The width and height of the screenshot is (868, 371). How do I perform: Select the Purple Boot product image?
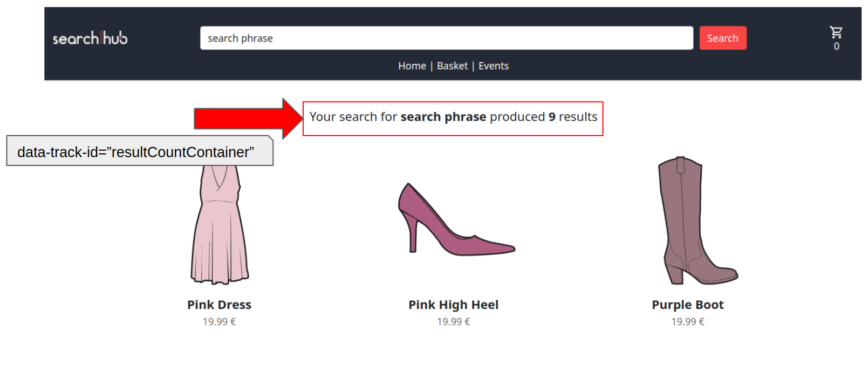pos(698,221)
